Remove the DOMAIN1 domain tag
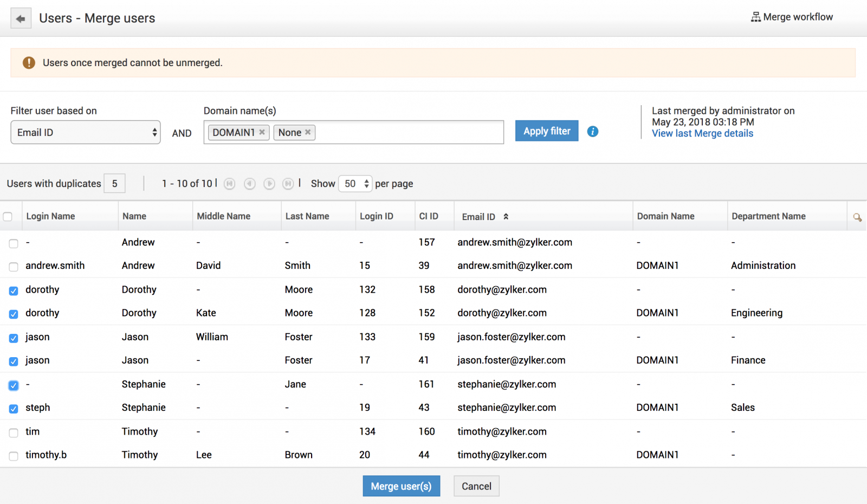This screenshot has height=504, width=867. coord(262,132)
